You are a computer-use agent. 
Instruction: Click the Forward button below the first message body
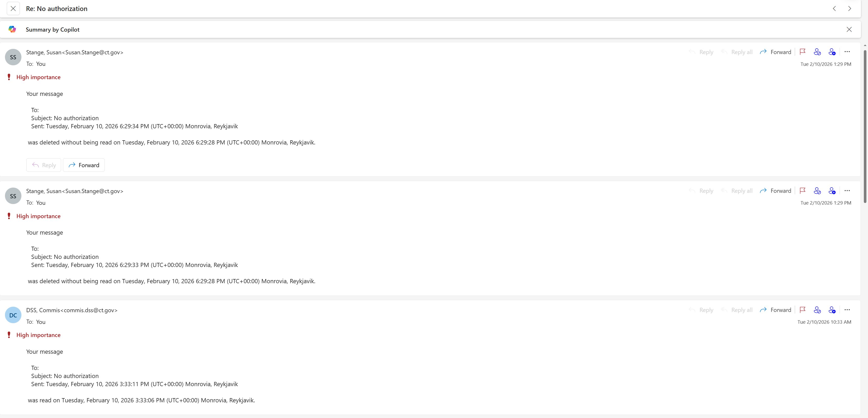tap(84, 165)
